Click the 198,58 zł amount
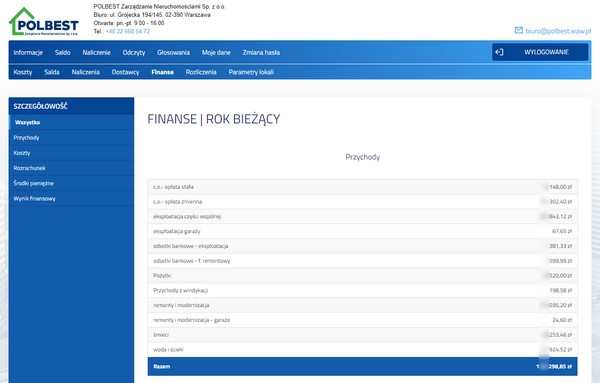The width and height of the screenshot is (600, 383). 561,290
